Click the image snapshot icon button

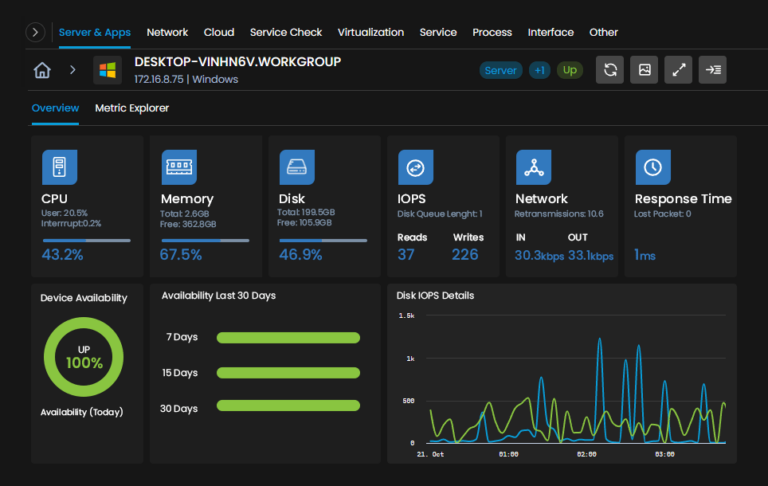pyautogui.click(x=644, y=70)
